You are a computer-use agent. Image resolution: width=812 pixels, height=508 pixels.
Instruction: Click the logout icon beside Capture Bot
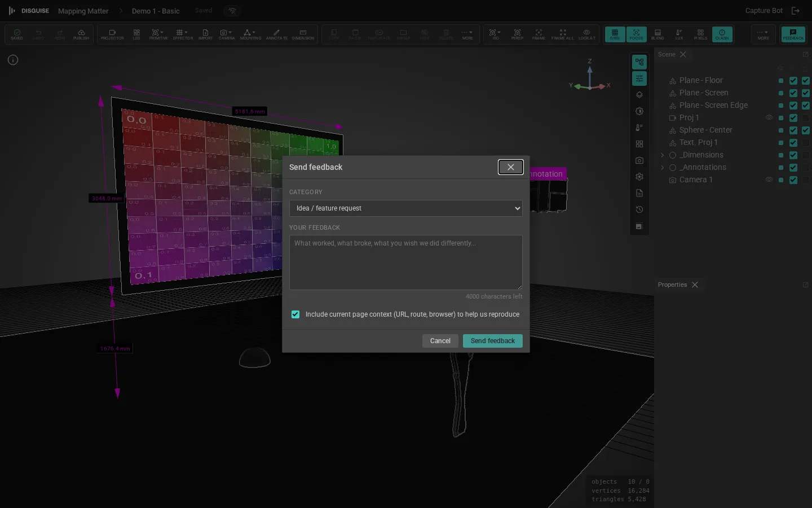pos(796,11)
